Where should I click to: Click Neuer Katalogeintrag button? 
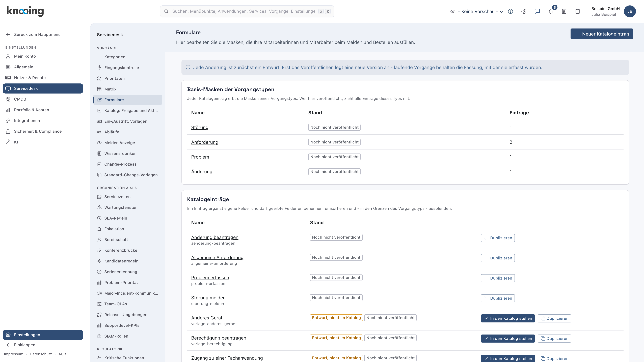[602, 34]
